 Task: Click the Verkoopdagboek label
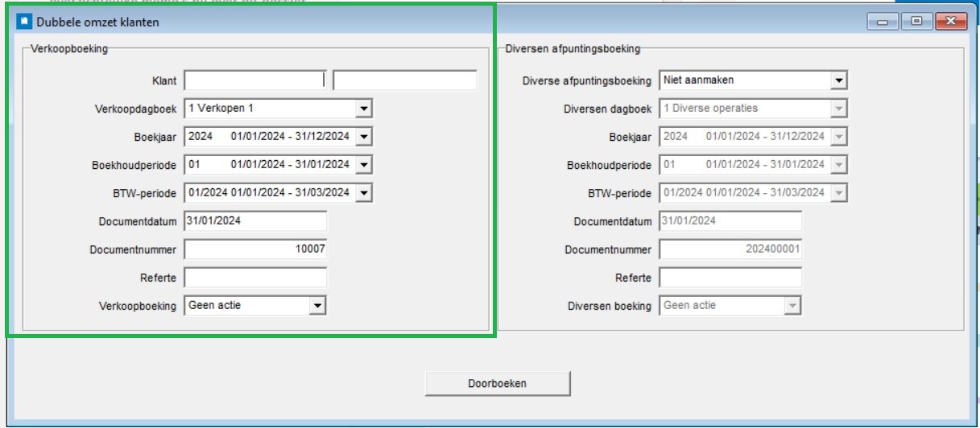pos(136,109)
